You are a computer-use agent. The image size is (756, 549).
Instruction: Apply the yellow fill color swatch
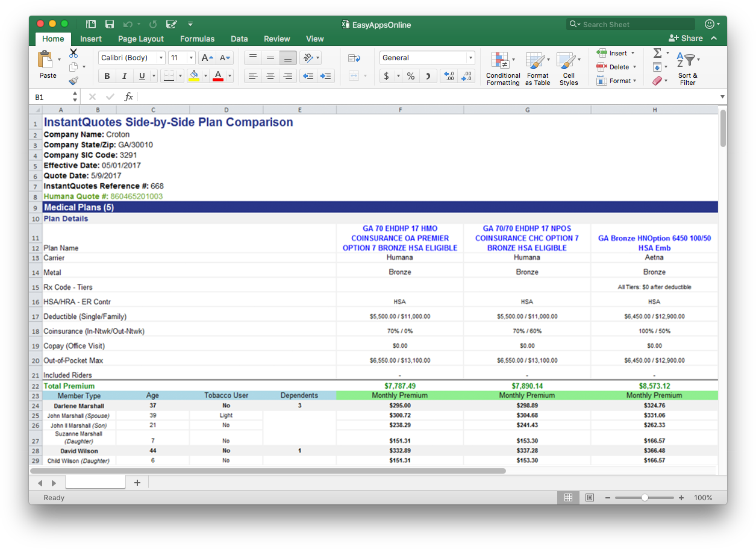pyautogui.click(x=194, y=76)
